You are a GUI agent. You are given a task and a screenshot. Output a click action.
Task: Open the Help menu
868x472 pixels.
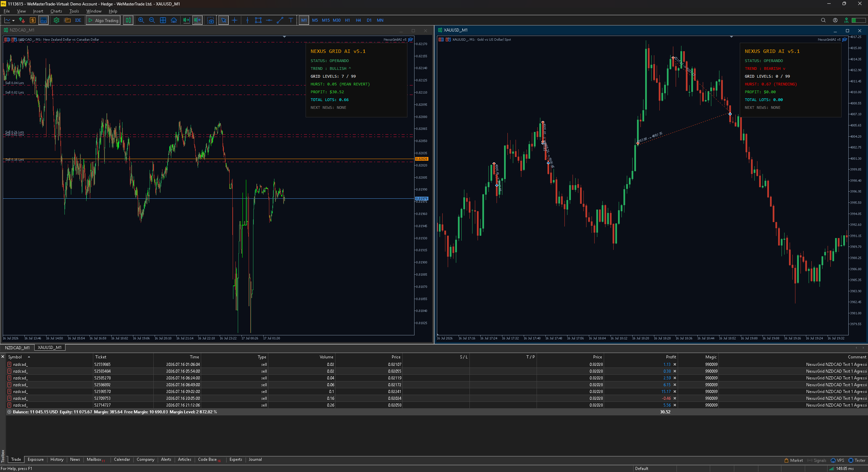(x=113, y=11)
